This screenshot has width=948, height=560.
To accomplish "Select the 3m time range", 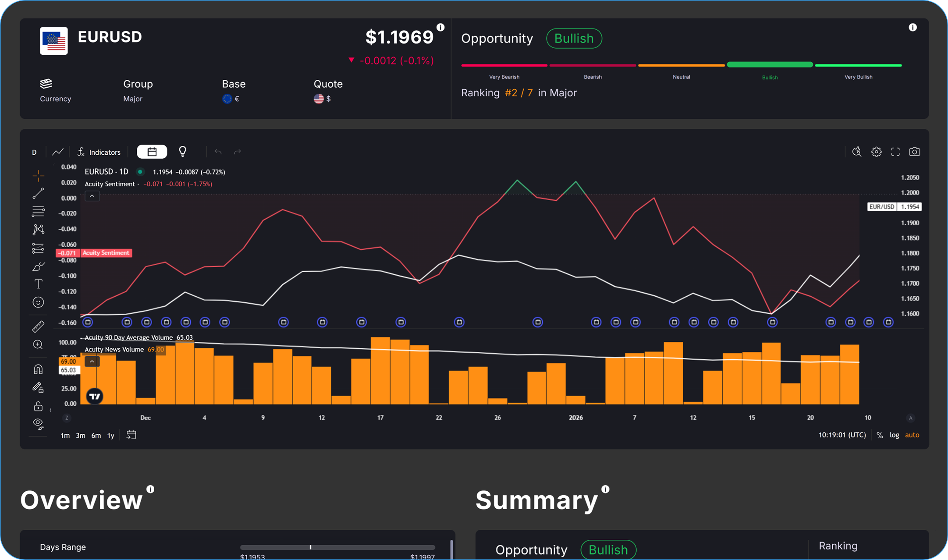I will [81, 436].
